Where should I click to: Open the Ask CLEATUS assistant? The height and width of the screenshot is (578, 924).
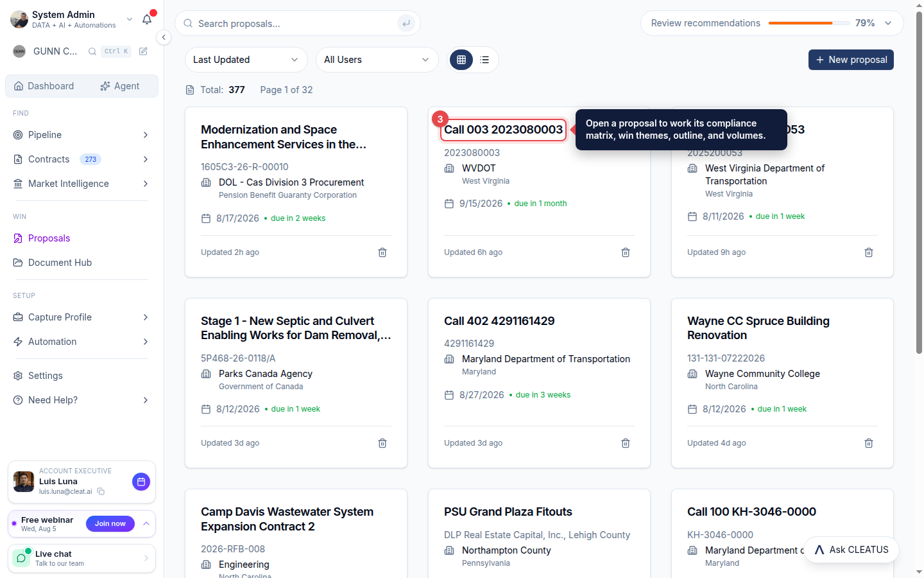[x=851, y=550]
